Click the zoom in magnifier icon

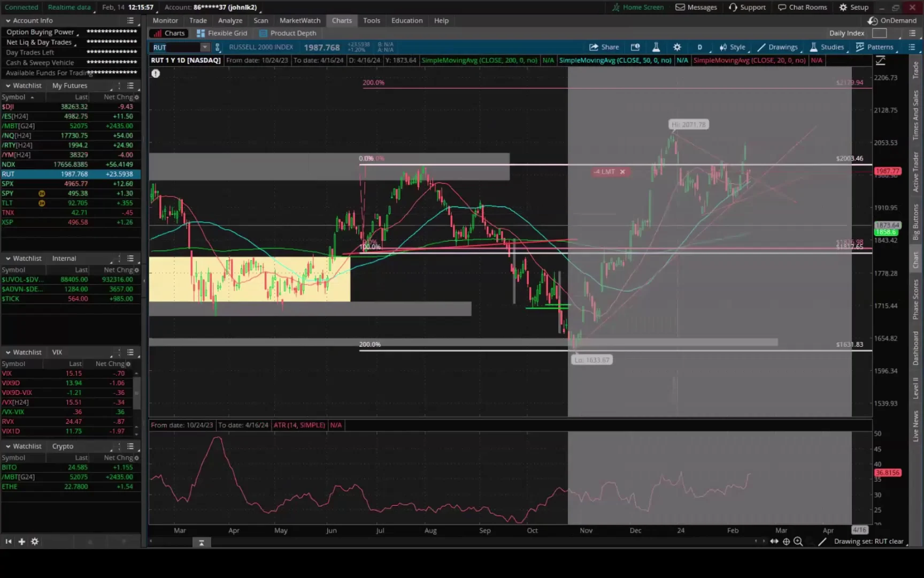coord(798,542)
